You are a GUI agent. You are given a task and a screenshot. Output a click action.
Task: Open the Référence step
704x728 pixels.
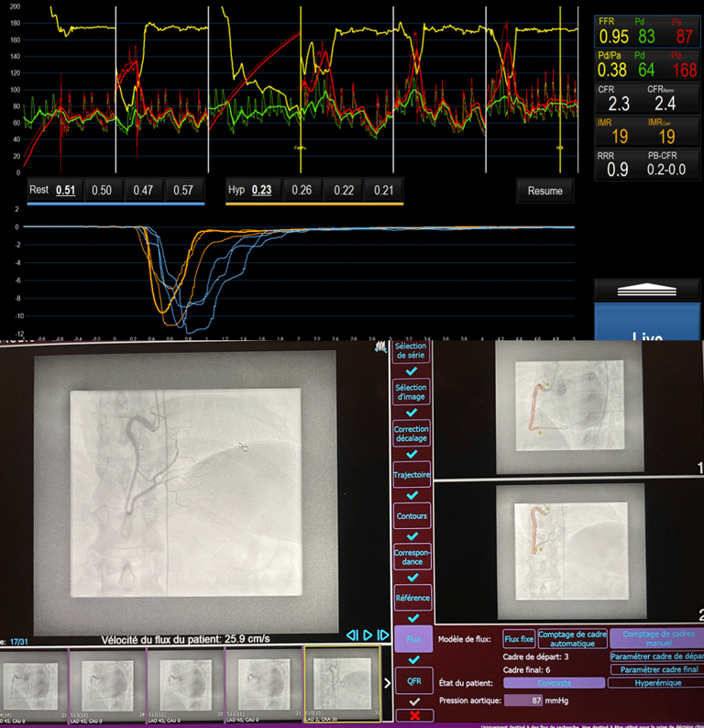(x=412, y=598)
